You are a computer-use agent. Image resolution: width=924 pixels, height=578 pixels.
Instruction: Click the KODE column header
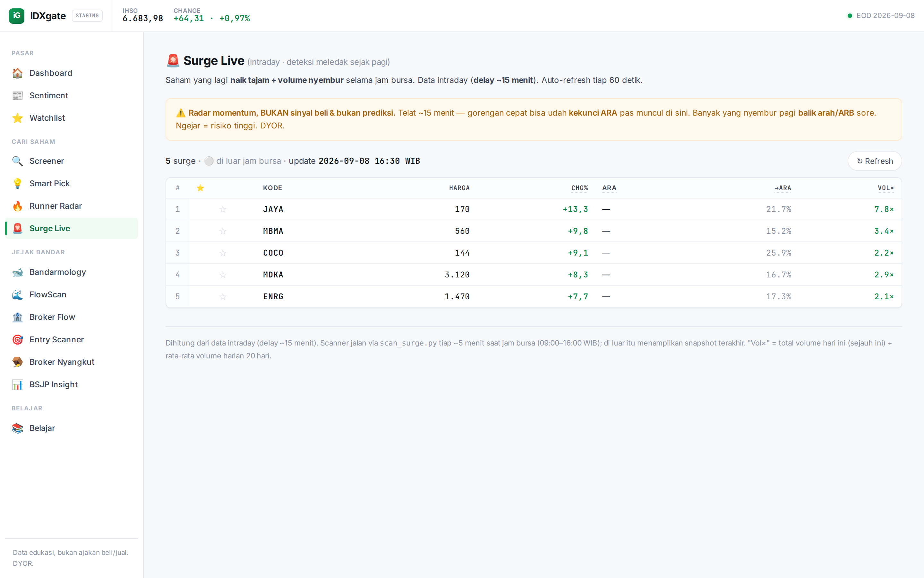tap(273, 188)
